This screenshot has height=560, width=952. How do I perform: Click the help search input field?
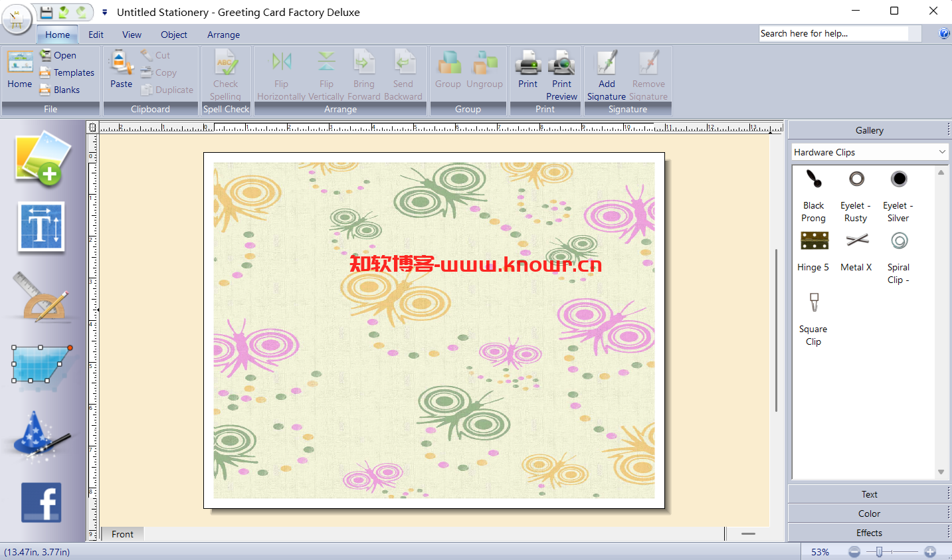[834, 33]
